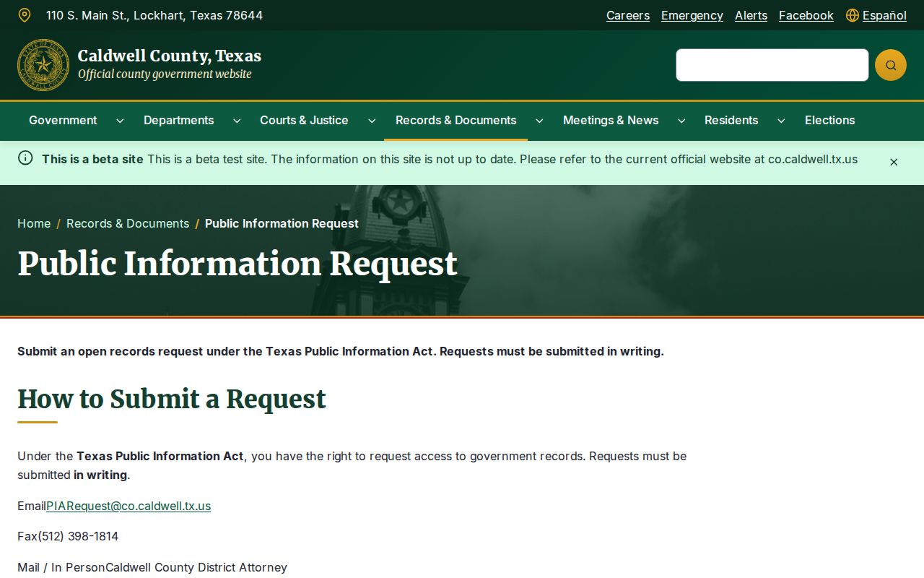Click the How to Submit a Request heading

[x=172, y=399]
